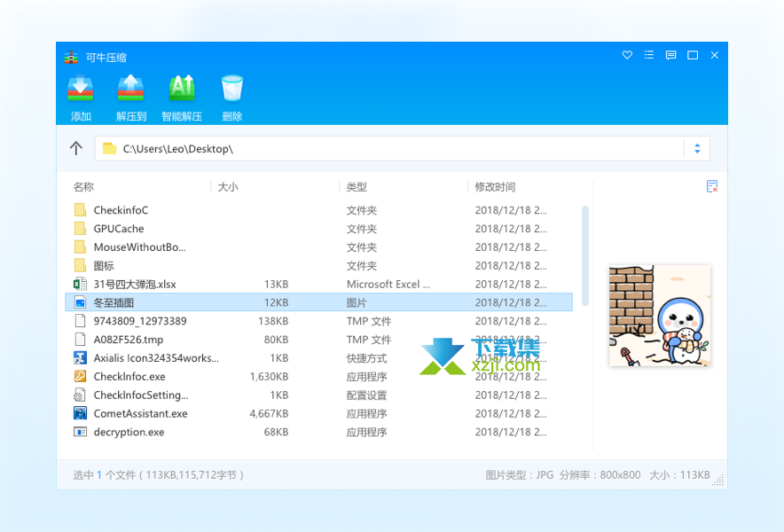Click the up-arrow go to parent folder

click(x=76, y=148)
